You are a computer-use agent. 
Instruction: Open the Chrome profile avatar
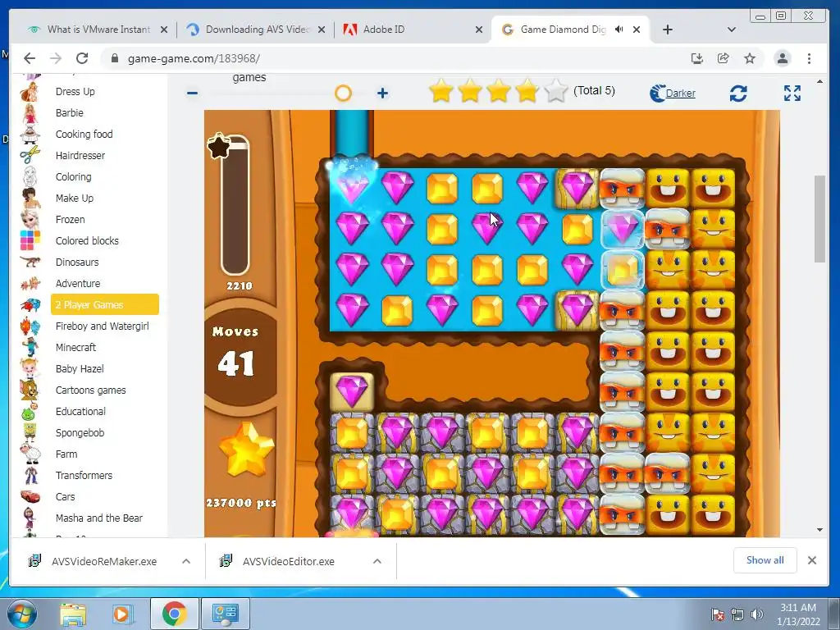tap(782, 58)
